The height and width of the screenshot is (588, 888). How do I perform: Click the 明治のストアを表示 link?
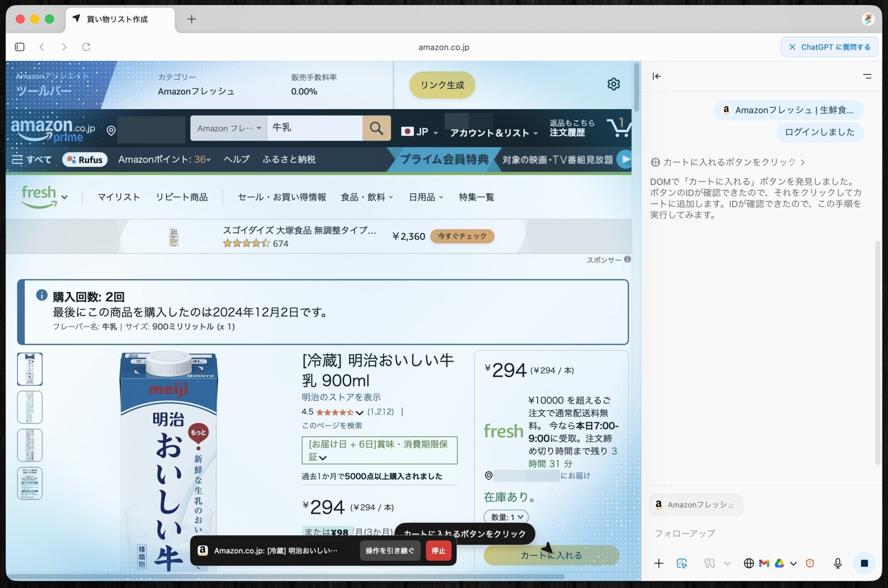pyautogui.click(x=341, y=397)
